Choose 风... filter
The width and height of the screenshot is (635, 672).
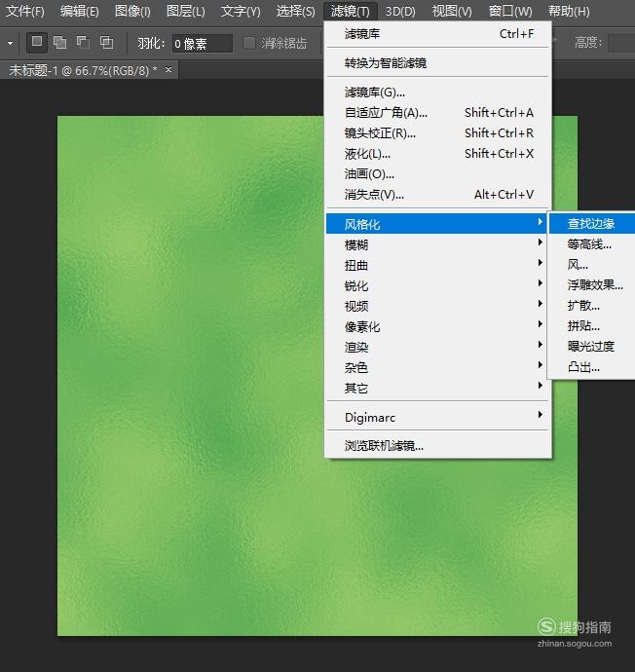(x=592, y=265)
